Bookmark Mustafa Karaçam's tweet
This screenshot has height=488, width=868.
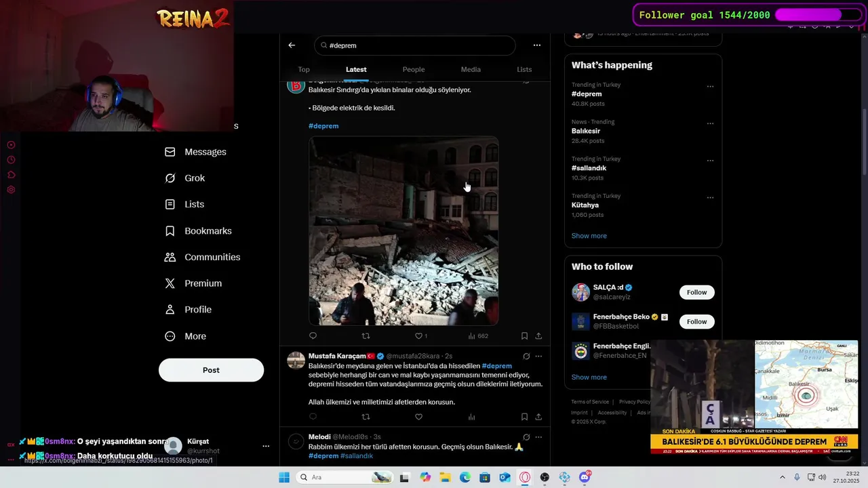pyautogui.click(x=524, y=417)
